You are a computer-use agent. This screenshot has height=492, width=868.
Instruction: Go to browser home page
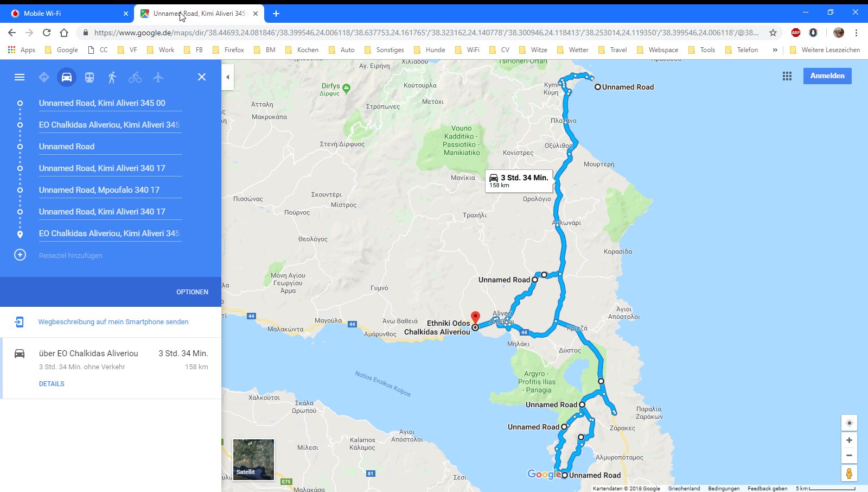tap(64, 33)
